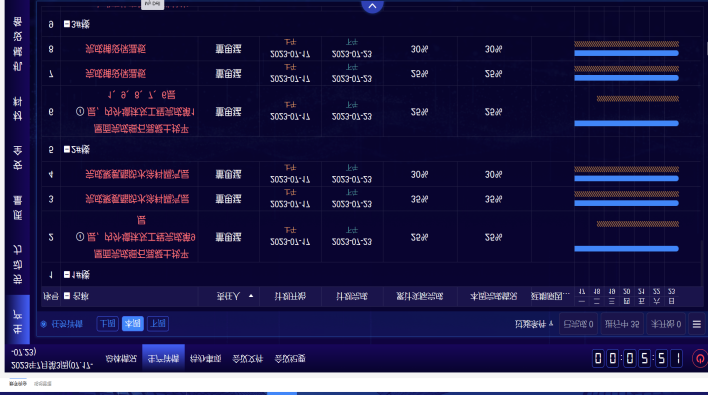Viewport: 708px width, 396px height.
Task: Click the red power icon beside the timer
Action: tap(699, 359)
